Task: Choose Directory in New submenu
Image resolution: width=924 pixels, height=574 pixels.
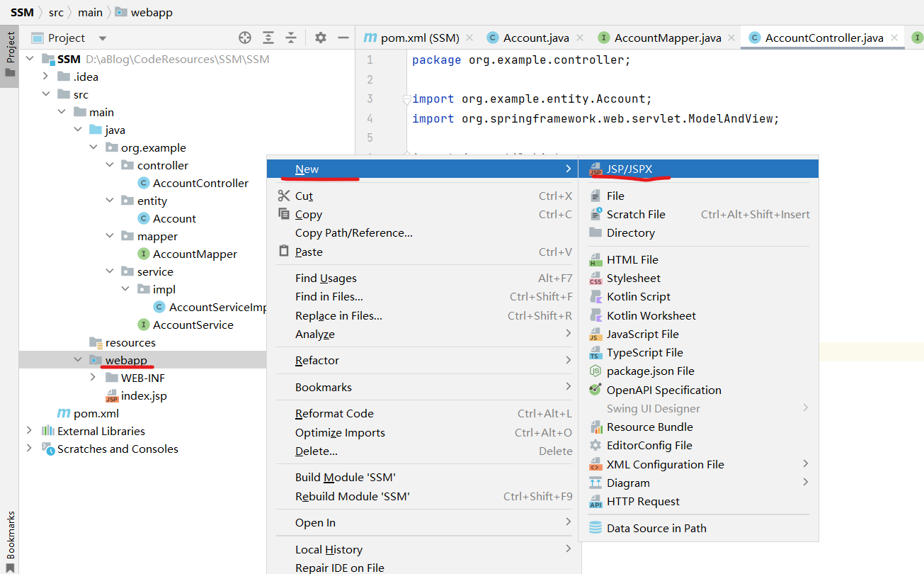Action: (x=698, y=232)
